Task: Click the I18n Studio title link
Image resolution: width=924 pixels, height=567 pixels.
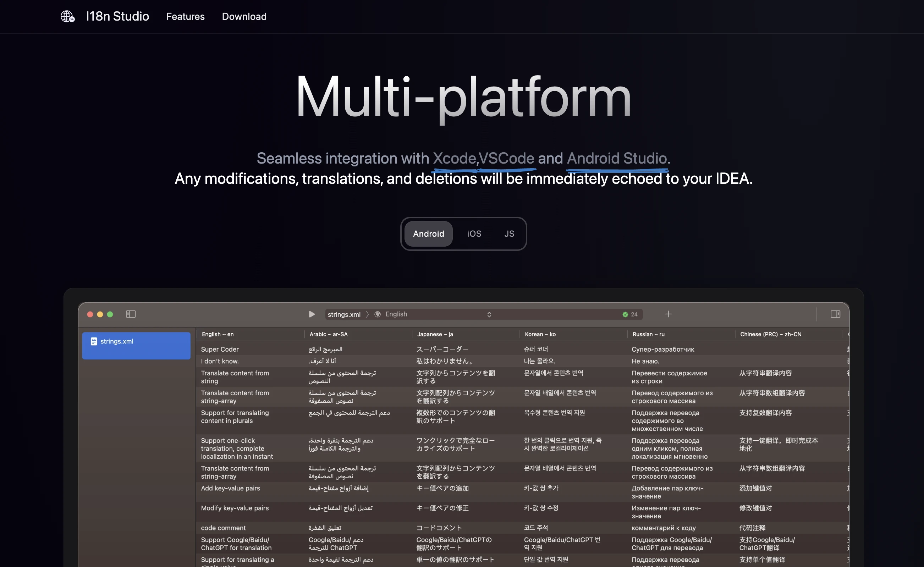Action: pyautogui.click(x=117, y=17)
